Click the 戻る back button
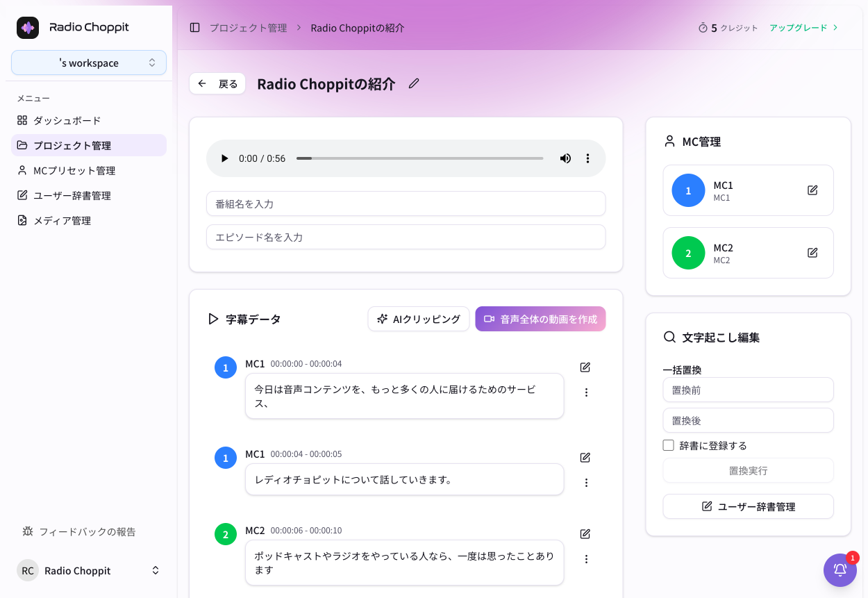 217,83
